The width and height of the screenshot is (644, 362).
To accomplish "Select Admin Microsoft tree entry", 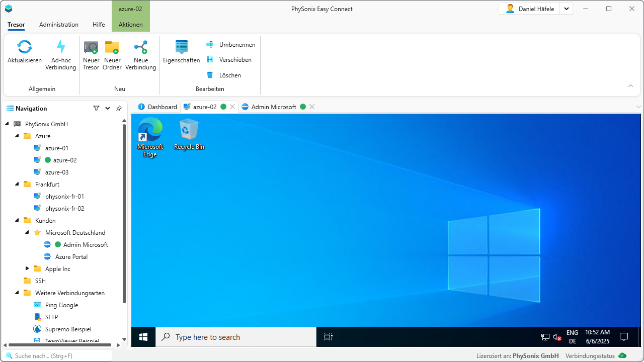I will (86, 244).
